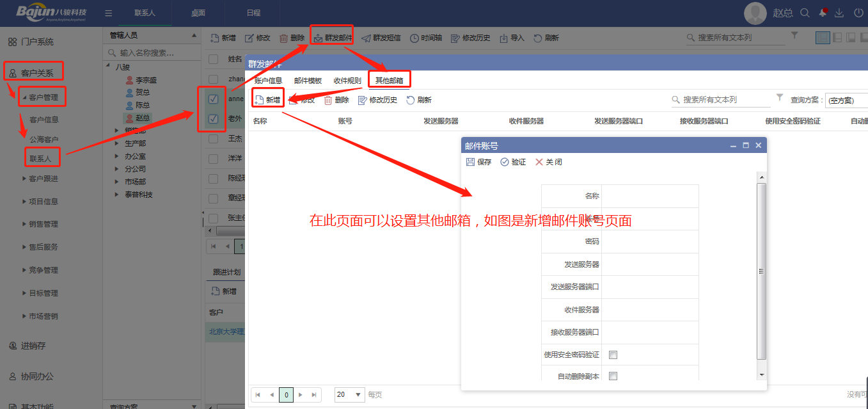Image resolution: width=868 pixels, height=409 pixels.
Task: Uncheck the anne contact row checkbox
Action: point(214,99)
